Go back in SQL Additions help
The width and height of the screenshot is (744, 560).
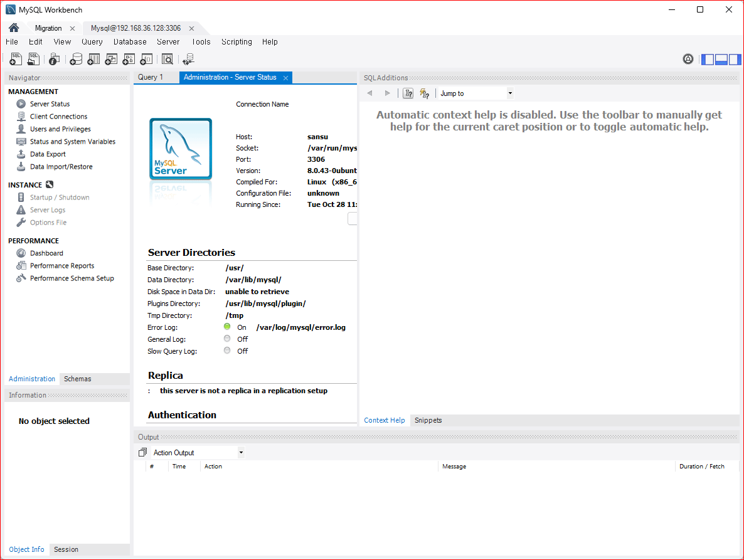[x=369, y=93]
